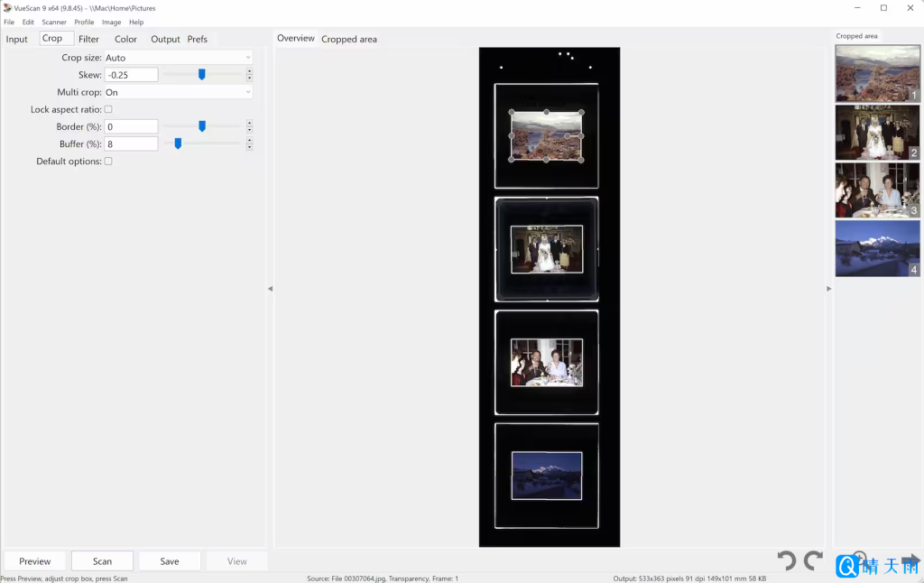Click the rotate counter-clockwise arrow icon
This screenshot has width=924, height=583.
(x=787, y=561)
